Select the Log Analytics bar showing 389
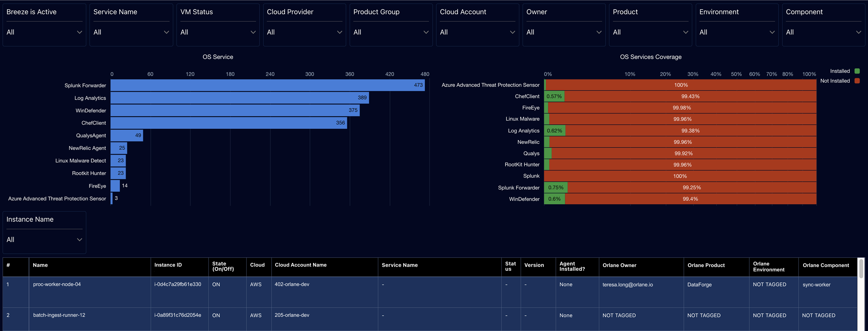Image resolution: width=868 pixels, height=331 pixels. pyautogui.click(x=240, y=98)
